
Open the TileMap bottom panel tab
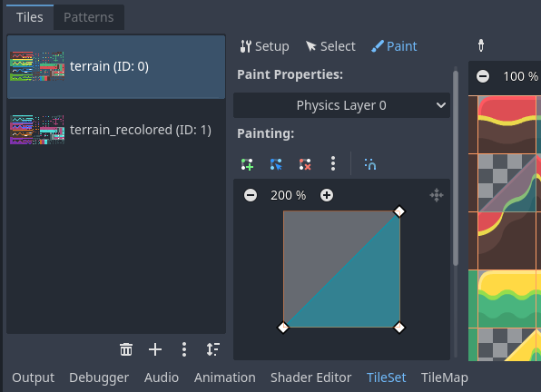pos(445,377)
